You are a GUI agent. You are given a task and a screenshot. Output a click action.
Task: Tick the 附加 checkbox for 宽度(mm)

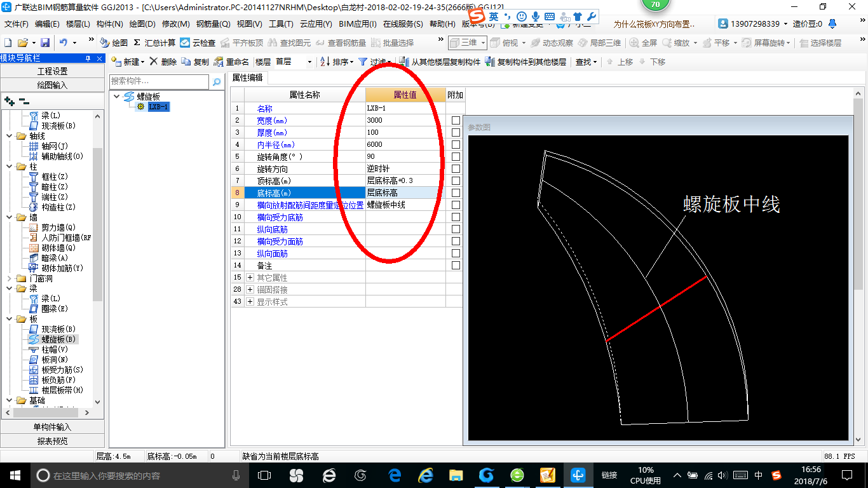tap(456, 120)
